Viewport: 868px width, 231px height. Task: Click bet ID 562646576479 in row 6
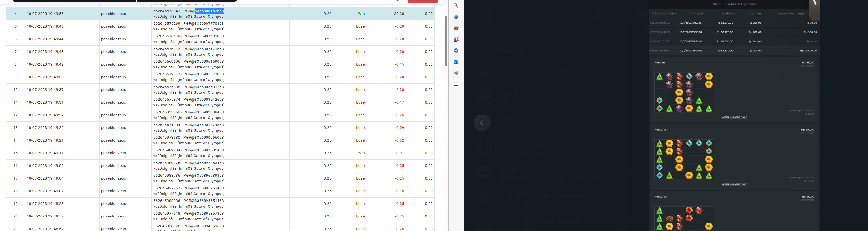167,36
